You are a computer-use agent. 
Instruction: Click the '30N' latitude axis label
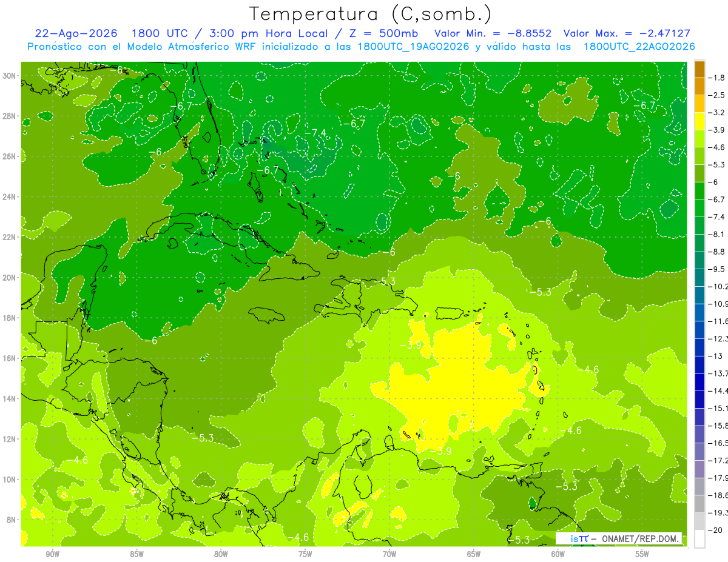pos(10,76)
